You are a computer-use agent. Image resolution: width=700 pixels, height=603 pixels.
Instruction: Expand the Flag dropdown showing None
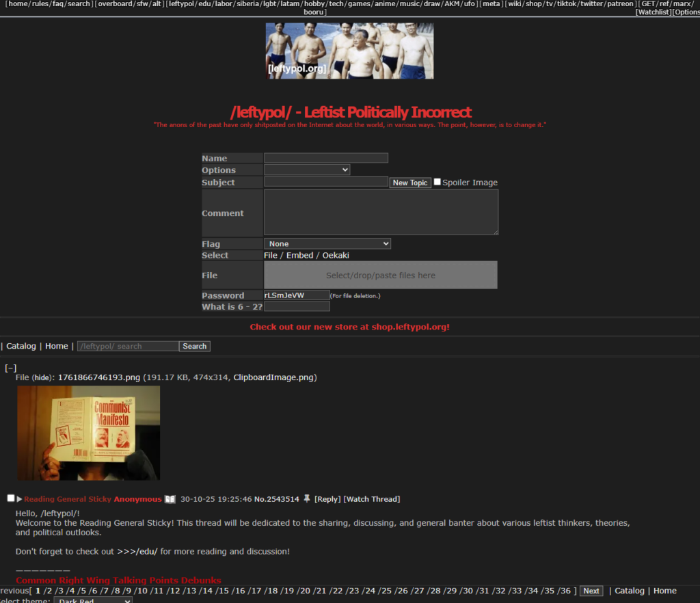pos(327,243)
